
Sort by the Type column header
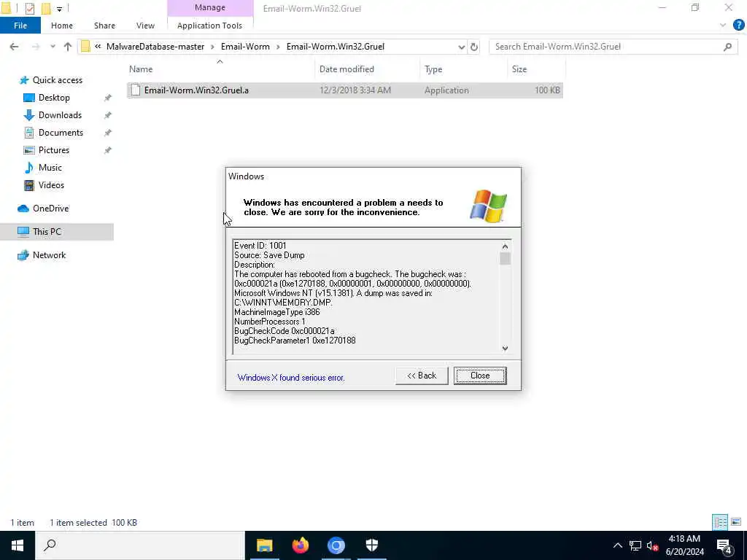click(433, 69)
